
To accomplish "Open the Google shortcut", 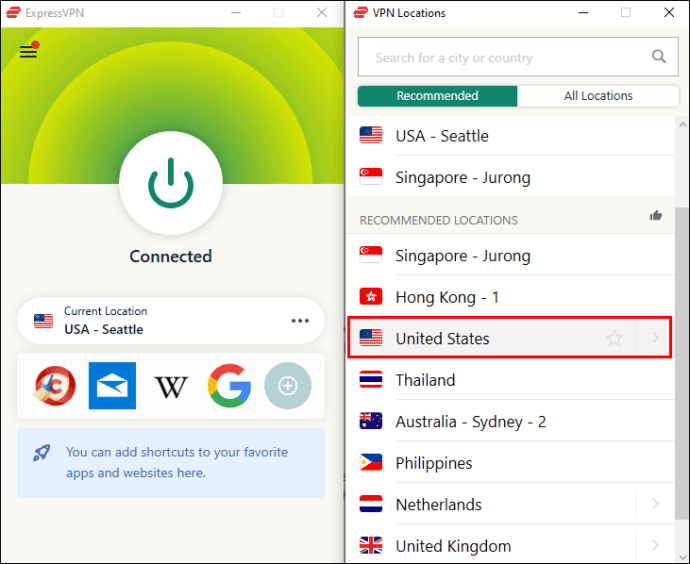I will [230, 386].
